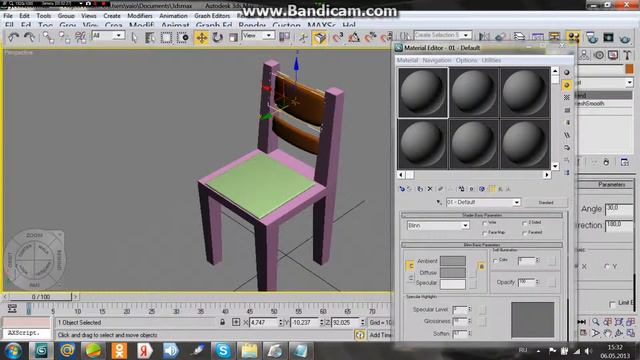The image size is (640, 360).
Task: Open Material Editor icon in main toolbar
Action: (x=573, y=38)
